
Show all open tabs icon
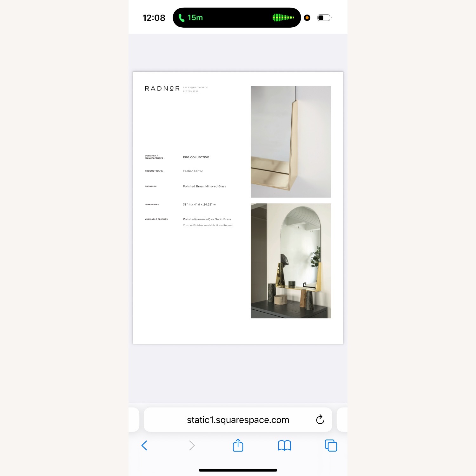(331, 446)
